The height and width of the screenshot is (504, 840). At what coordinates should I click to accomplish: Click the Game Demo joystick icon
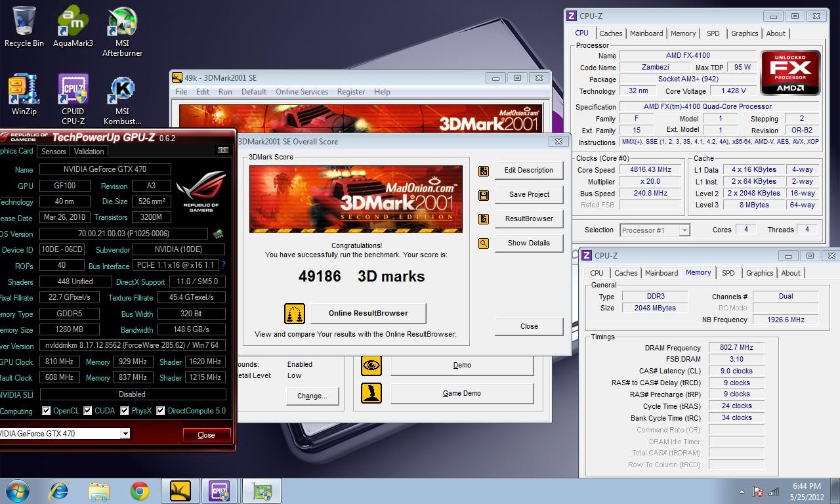click(x=371, y=393)
